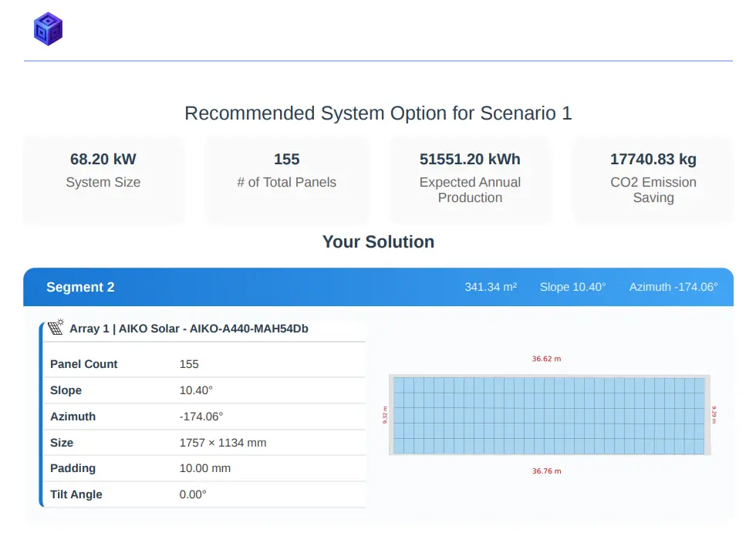
Task: Open the blue panel layout diagram
Action: [548, 415]
